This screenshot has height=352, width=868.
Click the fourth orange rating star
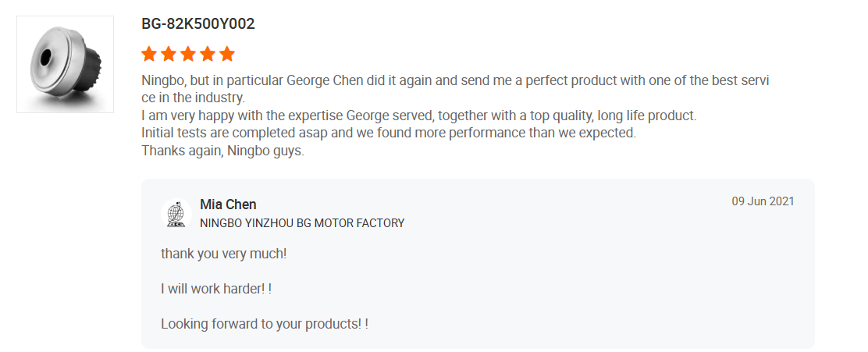[208, 54]
